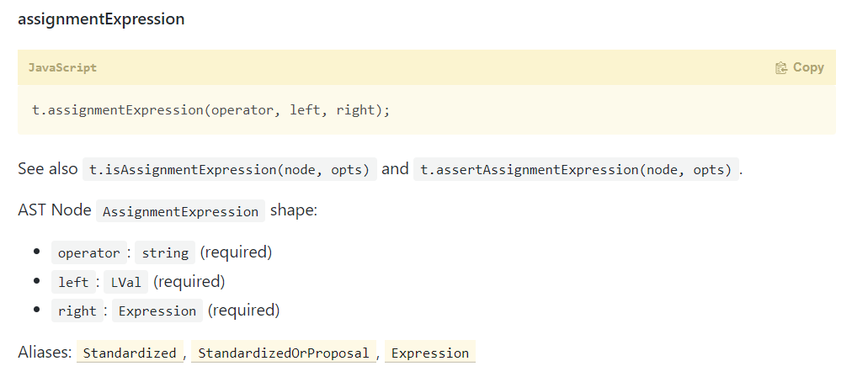Follow the Expression alias link
This screenshot has width=868, height=377.
(429, 353)
